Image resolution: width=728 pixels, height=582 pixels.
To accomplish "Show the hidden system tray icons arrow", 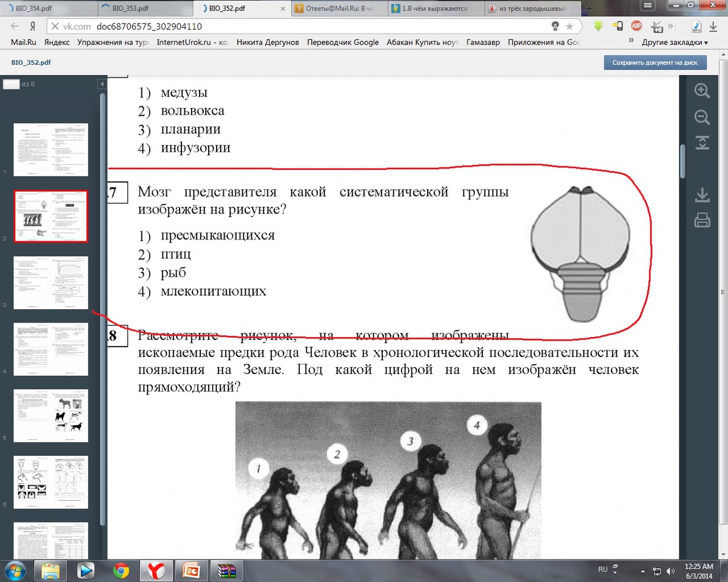I will [x=642, y=570].
